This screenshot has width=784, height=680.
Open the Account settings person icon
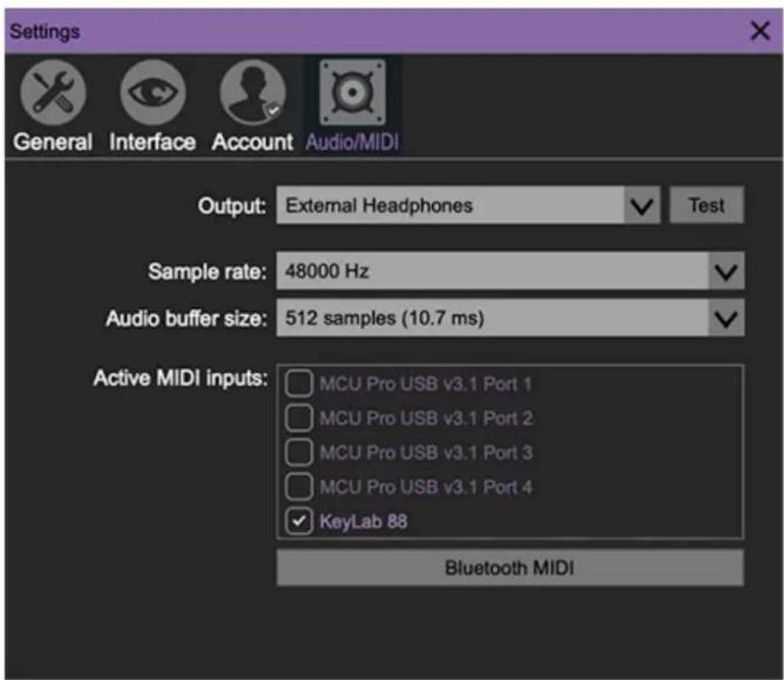point(253,92)
